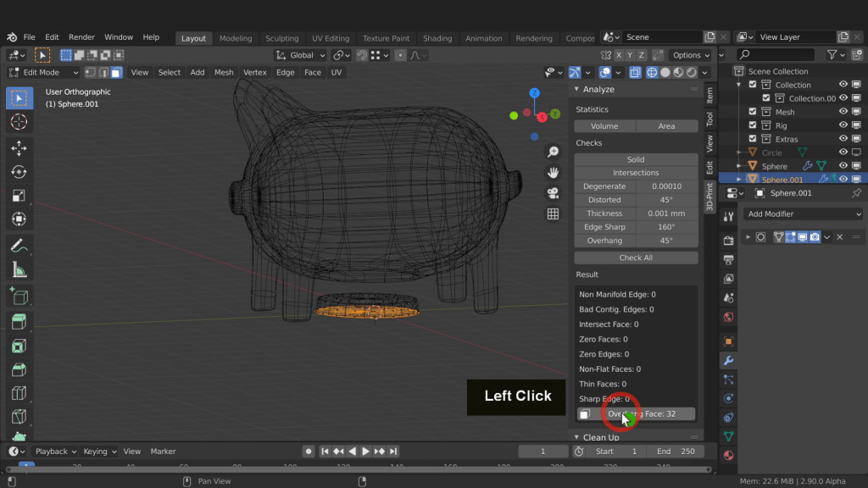This screenshot has width=868, height=488.
Task: Select the Move tool in toolbar
Action: (19, 148)
